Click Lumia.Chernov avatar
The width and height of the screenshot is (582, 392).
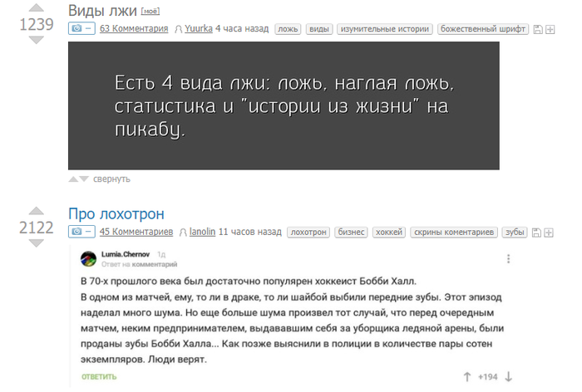coord(88,259)
